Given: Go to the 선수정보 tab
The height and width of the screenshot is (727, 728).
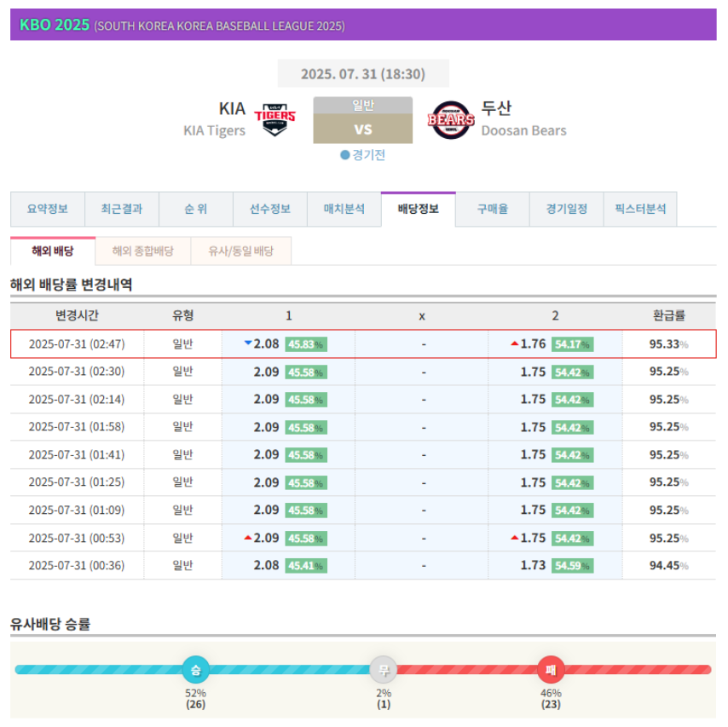Looking at the screenshot, I should tap(270, 209).
